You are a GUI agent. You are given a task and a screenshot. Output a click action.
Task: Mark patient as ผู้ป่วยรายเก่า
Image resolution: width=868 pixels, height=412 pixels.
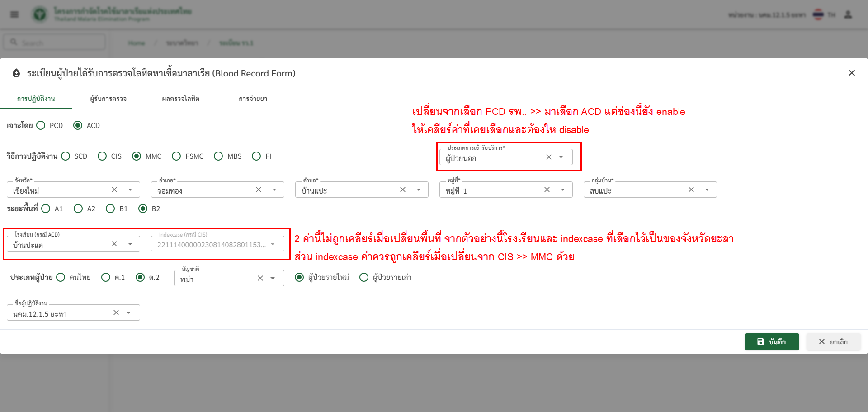364,277
